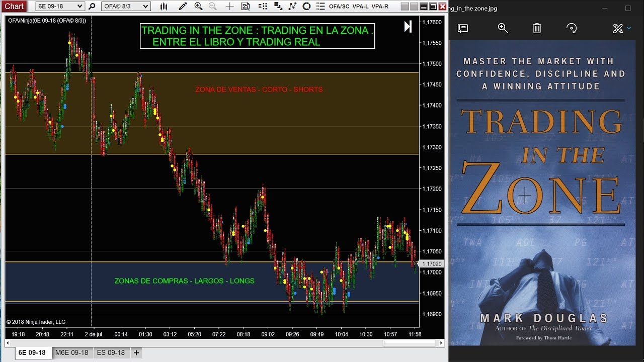This screenshot has height=362, width=644.
Task: Maximize the Photos viewer window
Action: [x=628, y=8]
